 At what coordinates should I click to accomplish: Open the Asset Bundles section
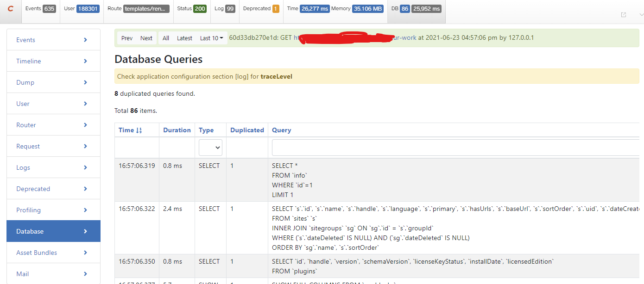pos(53,252)
